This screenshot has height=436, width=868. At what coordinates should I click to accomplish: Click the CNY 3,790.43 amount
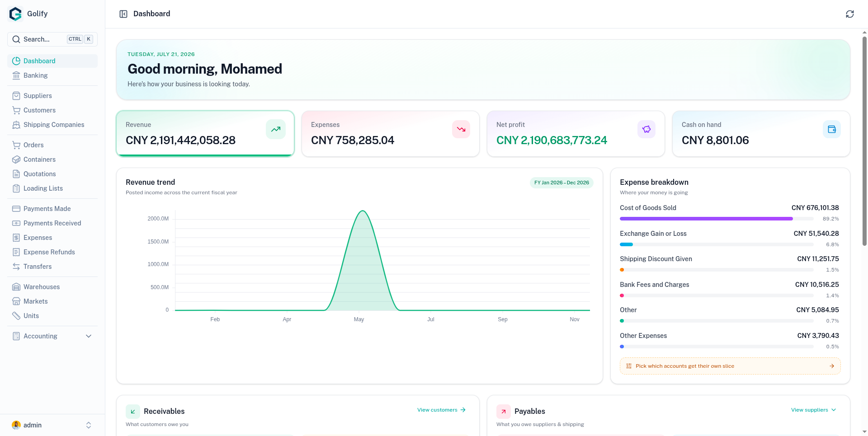click(x=818, y=336)
